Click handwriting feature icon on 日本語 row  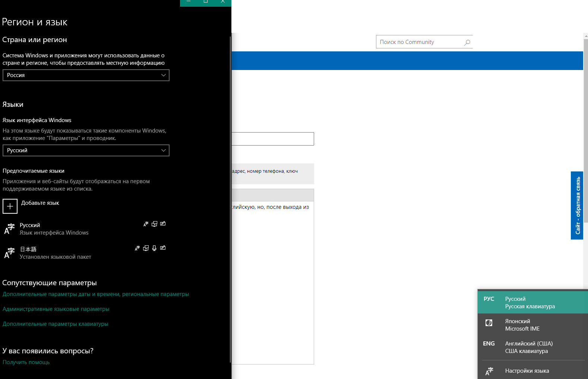click(163, 248)
